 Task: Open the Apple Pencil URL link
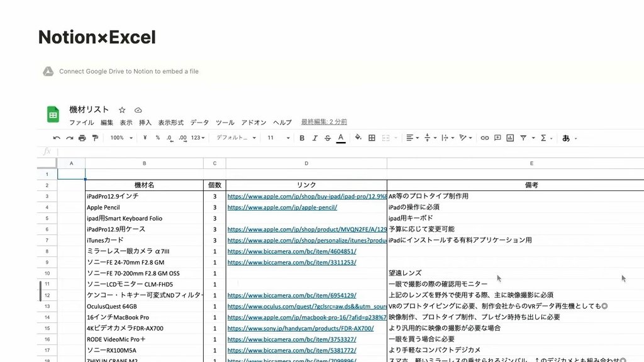282,207
